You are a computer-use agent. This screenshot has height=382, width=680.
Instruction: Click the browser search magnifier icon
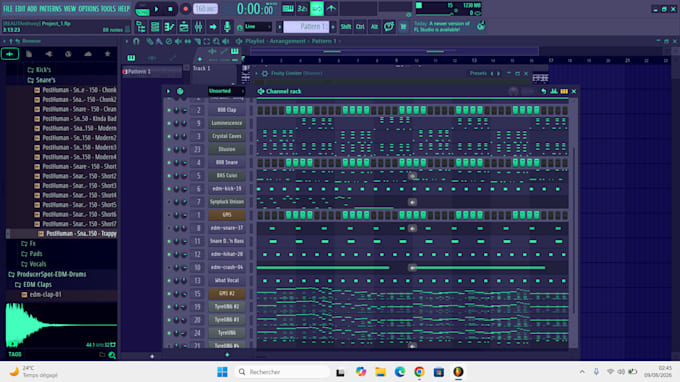click(112, 355)
